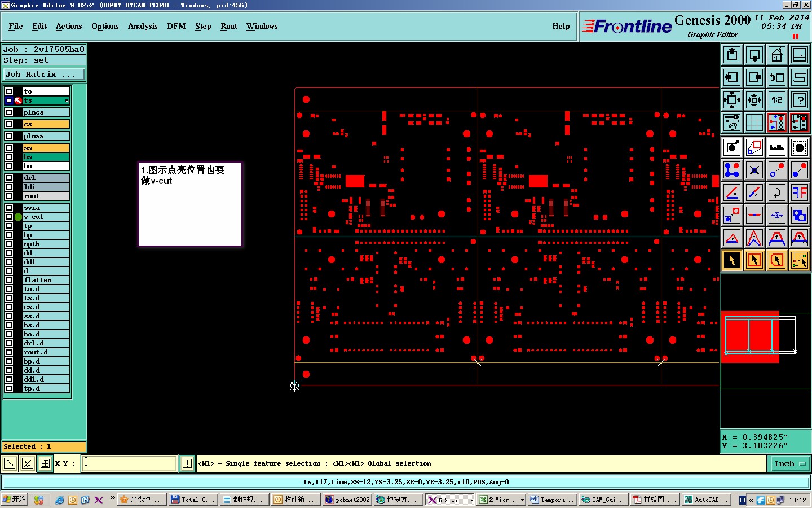Click the X Y coordinate input field

click(x=129, y=464)
